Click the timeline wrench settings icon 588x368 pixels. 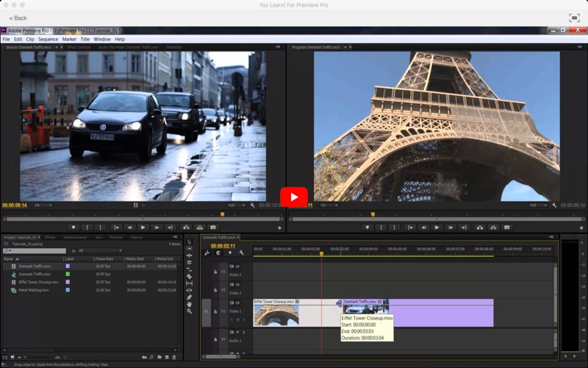(x=241, y=252)
